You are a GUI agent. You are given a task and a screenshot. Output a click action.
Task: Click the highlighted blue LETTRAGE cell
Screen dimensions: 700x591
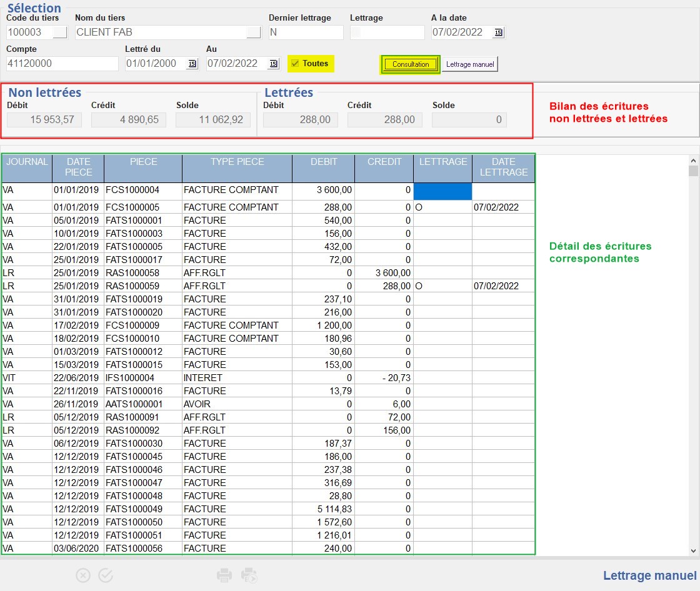click(x=442, y=191)
